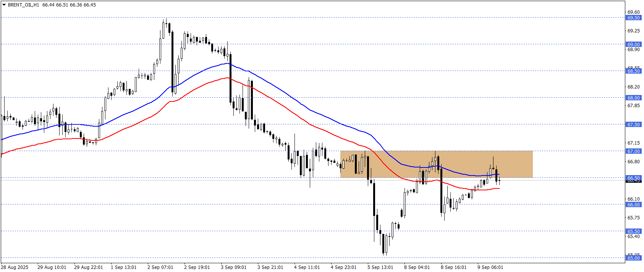644x272 pixels.
Task: Click the 68.20 price axis label
Action: point(634,87)
